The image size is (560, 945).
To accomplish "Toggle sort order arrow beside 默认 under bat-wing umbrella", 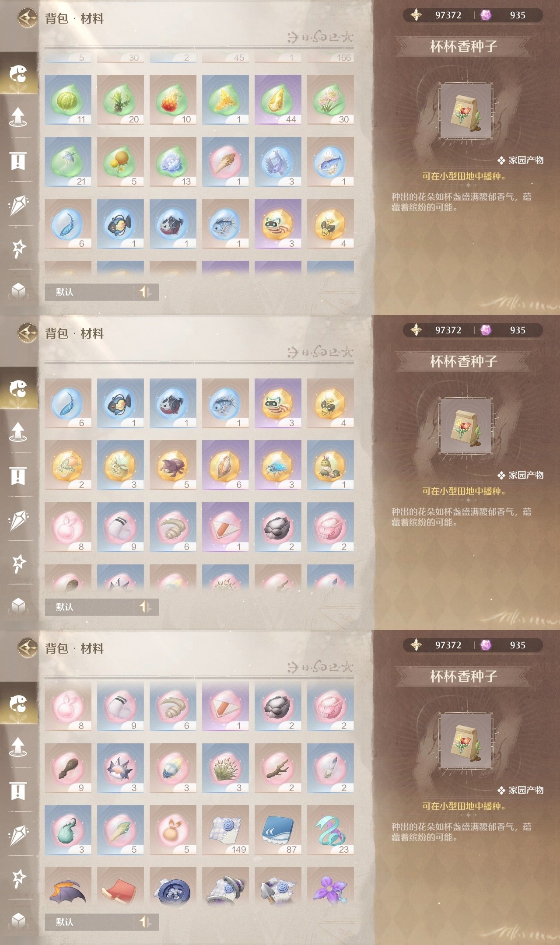I will click(145, 922).
